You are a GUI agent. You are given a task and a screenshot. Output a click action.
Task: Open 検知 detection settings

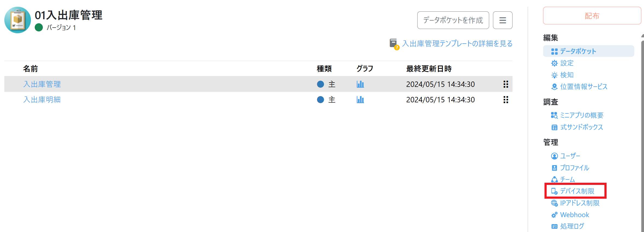tap(567, 75)
